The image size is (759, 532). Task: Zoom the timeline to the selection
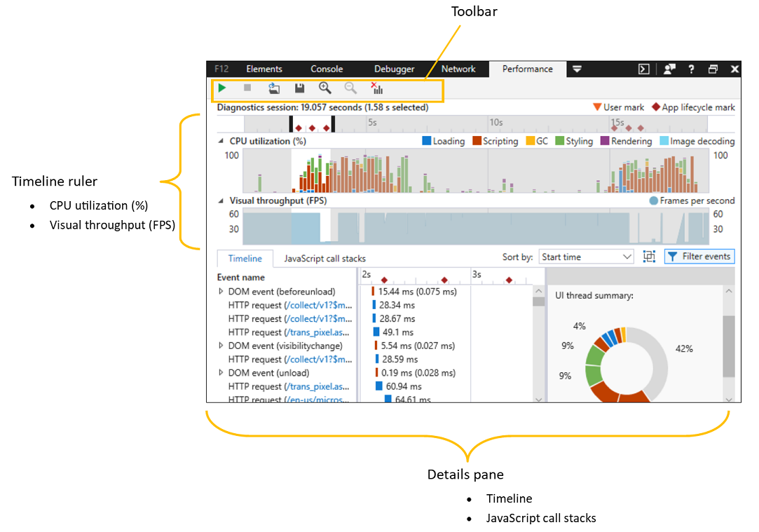point(648,257)
